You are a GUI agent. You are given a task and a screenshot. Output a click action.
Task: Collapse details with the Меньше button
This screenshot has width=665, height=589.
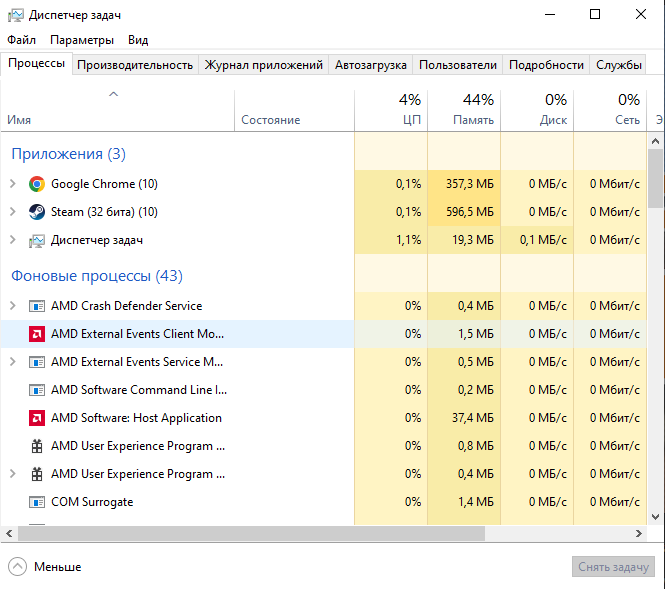click(x=46, y=567)
